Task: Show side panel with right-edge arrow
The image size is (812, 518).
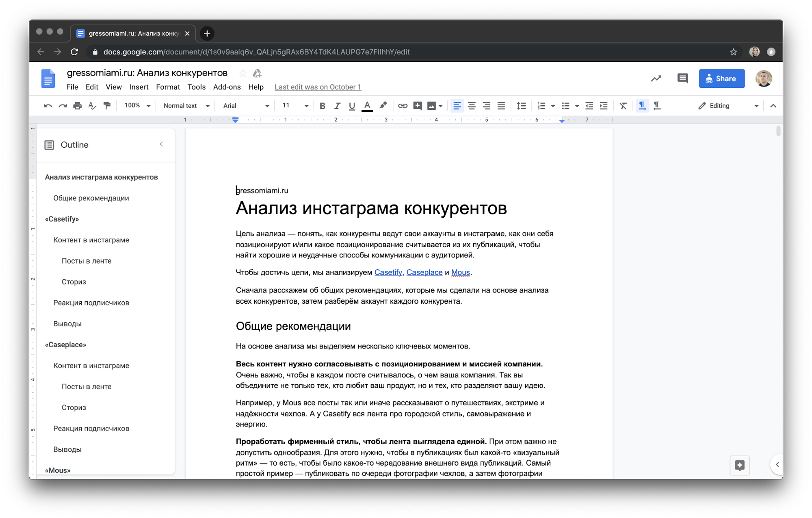Action: (x=776, y=464)
